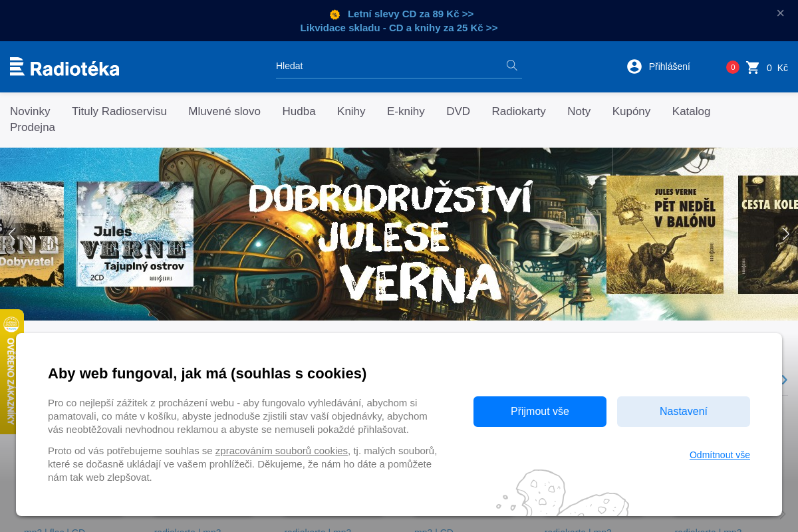Viewport: 798px width, 532px height.
Task: Open the Mluvené slovo menu
Action: coord(224,111)
